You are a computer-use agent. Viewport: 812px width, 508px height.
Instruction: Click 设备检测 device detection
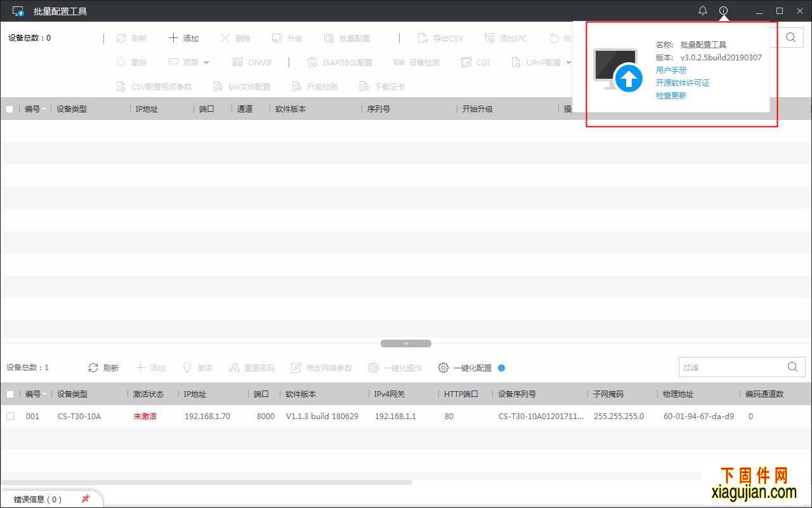(x=417, y=62)
